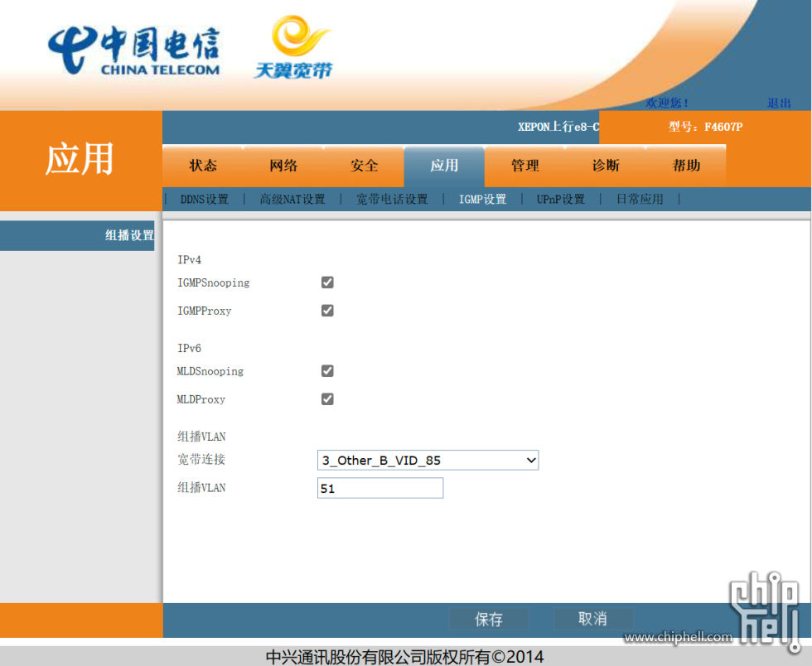
Task: Toggle the IGMPProxy checkbox
Action: tap(327, 310)
